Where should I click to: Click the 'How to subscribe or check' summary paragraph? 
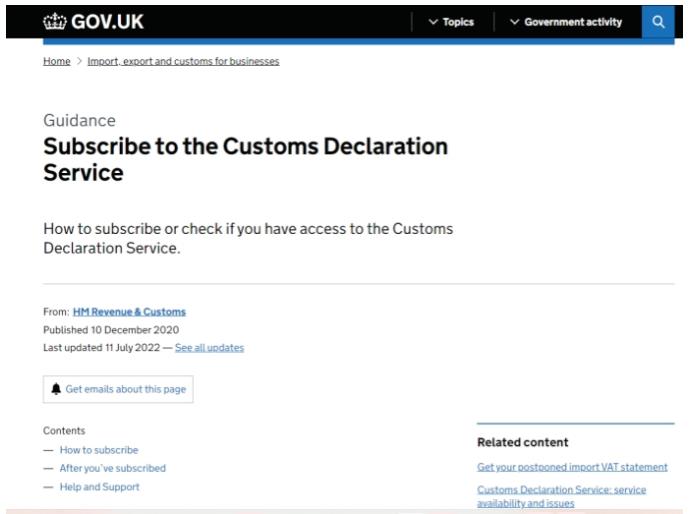(x=248, y=238)
